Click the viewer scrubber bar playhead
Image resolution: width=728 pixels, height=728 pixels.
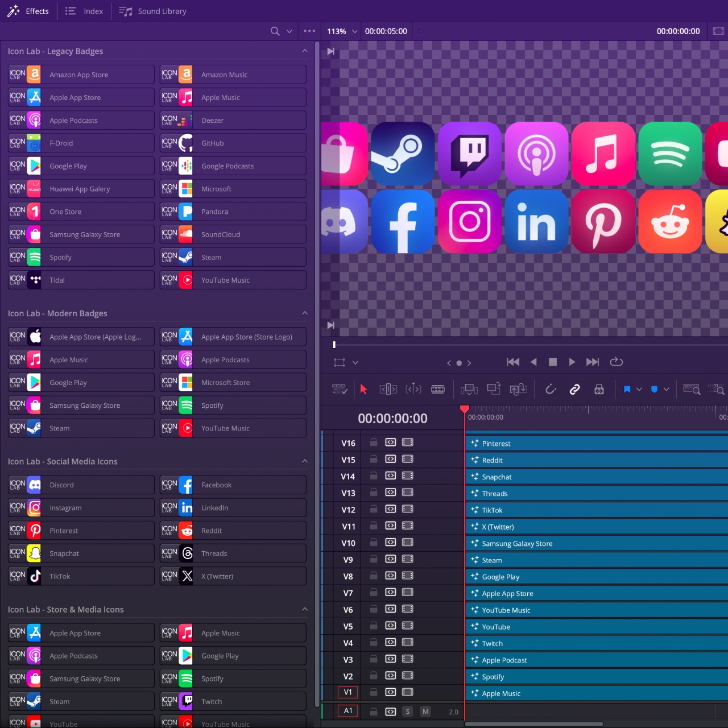click(334, 345)
